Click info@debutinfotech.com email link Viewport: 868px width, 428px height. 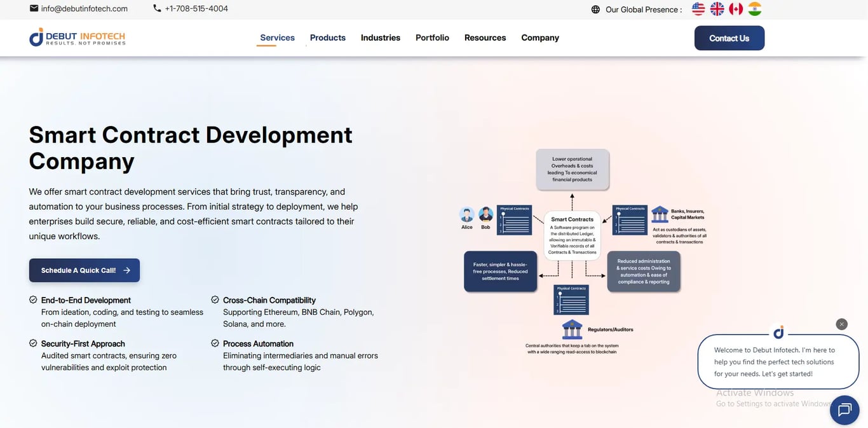85,8
